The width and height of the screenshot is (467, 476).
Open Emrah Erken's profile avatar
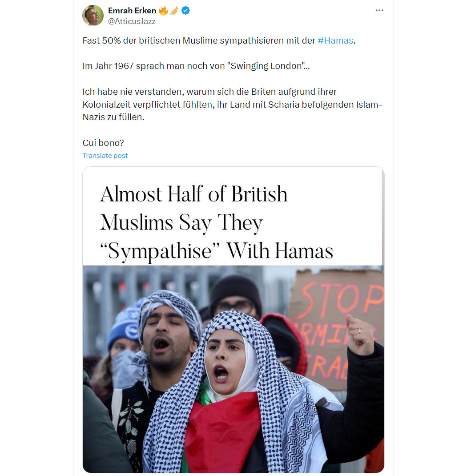point(93,16)
